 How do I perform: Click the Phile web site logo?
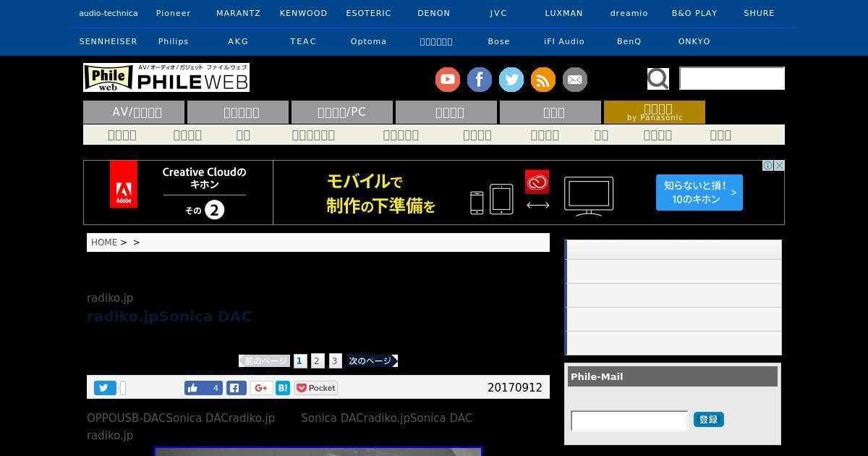click(166, 77)
